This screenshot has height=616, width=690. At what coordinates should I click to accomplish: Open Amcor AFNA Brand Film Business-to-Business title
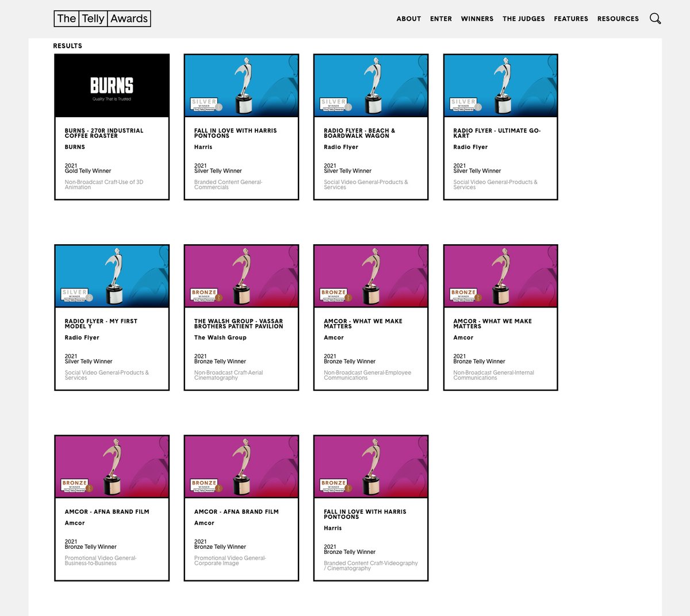pyautogui.click(x=107, y=511)
